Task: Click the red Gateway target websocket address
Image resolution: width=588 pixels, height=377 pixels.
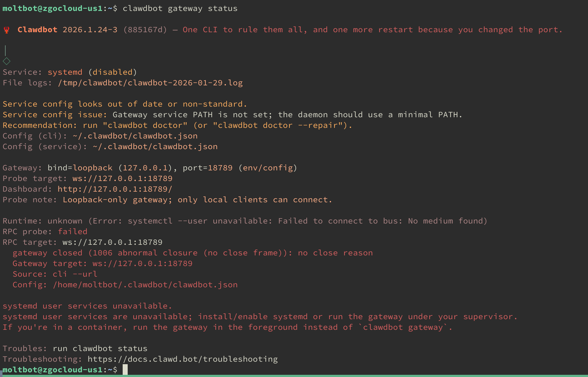Action: click(142, 264)
